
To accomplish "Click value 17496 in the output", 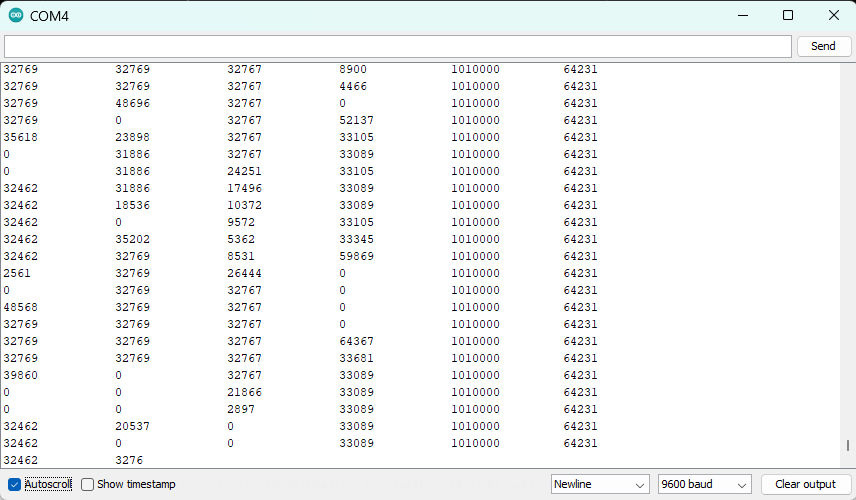I will 245,188.
